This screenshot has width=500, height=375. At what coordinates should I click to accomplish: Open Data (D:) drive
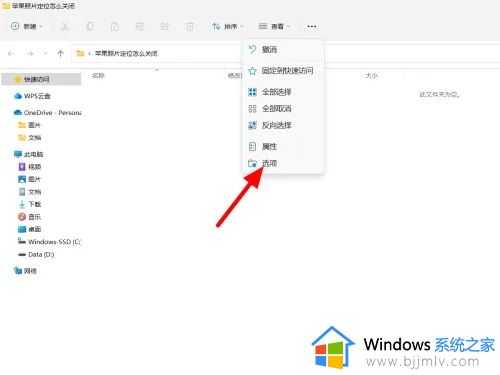pyautogui.click(x=36, y=254)
